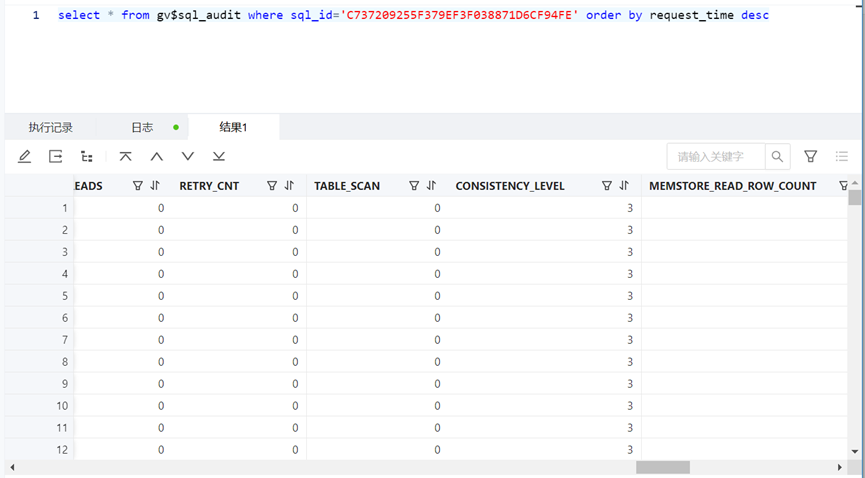
Task: Click gv$sql_audit in the SQL editor
Action: click(199, 15)
